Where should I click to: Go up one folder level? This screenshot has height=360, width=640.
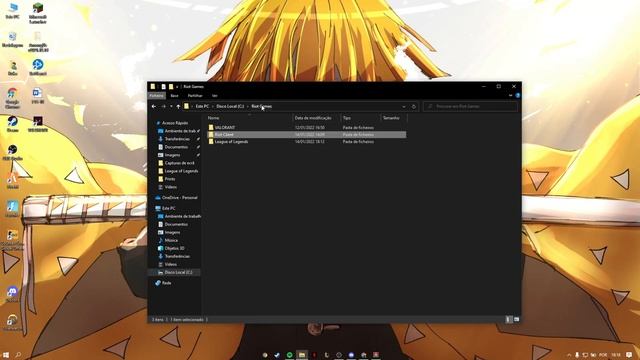[178, 107]
